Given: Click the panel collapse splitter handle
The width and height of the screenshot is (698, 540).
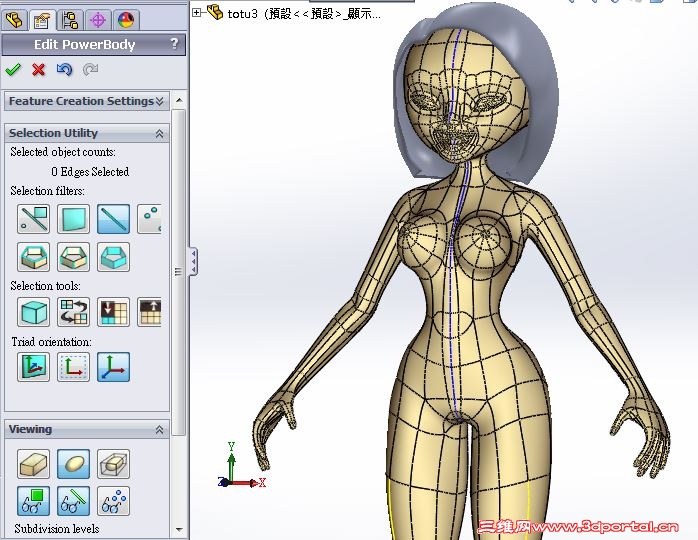Looking at the screenshot, I should tap(194, 262).
